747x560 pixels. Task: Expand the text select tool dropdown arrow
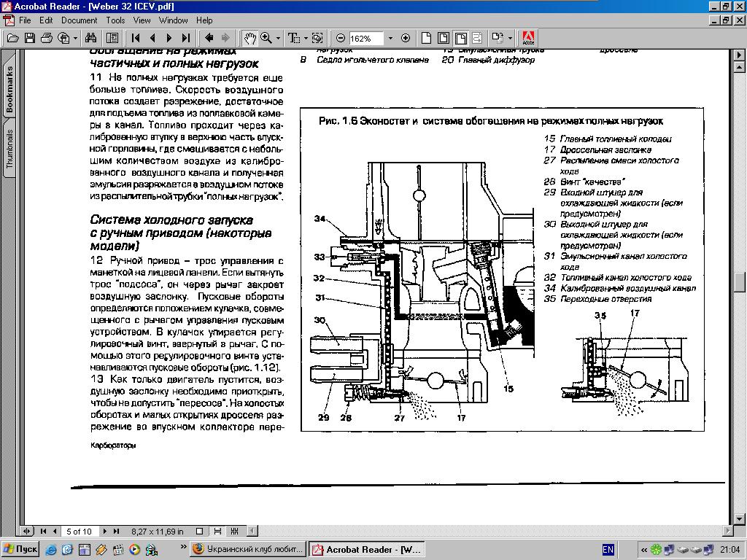[x=305, y=38]
